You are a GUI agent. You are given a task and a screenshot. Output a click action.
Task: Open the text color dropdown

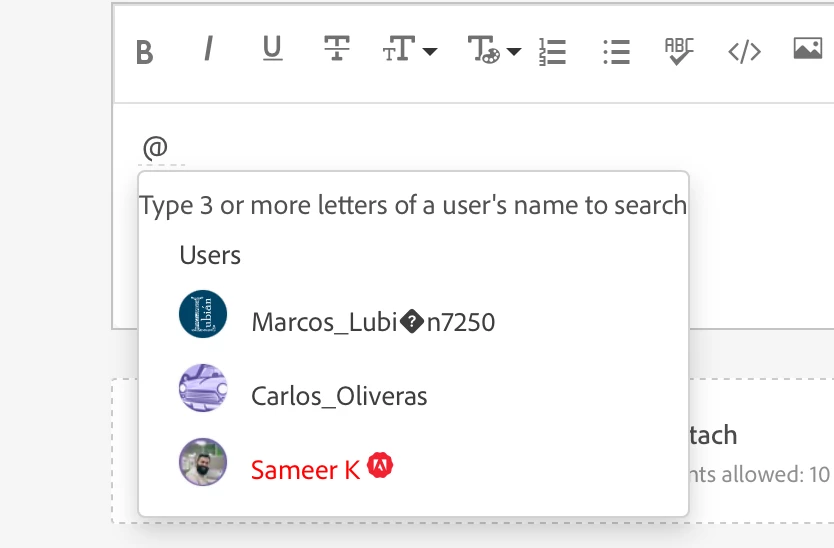[494, 50]
